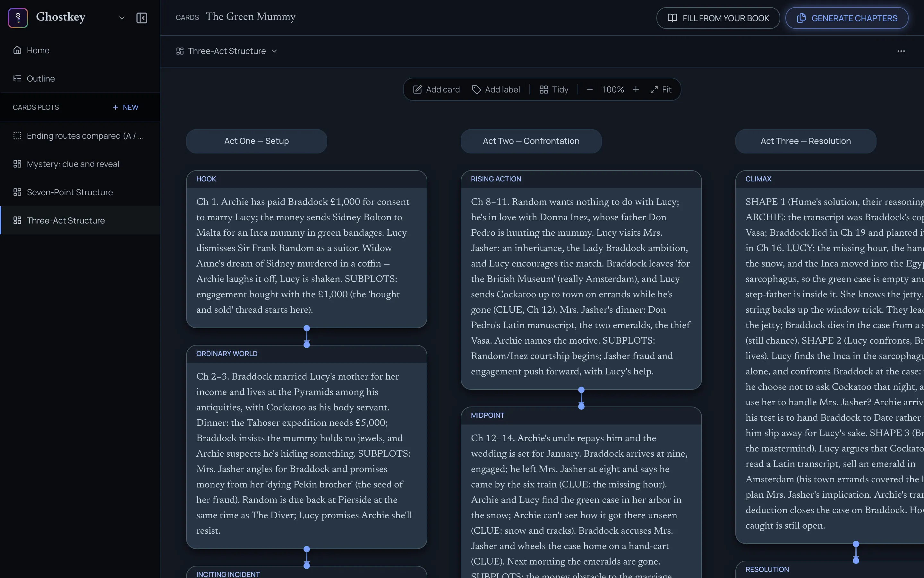The width and height of the screenshot is (924, 578).
Task: Click the Ghostkey app logo icon
Action: [18, 18]
